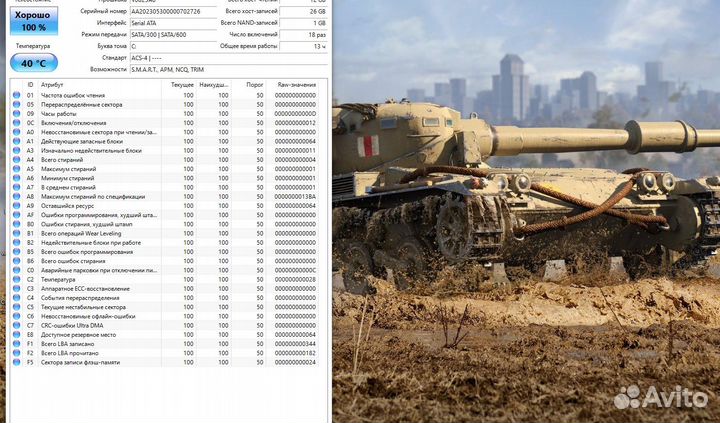Click the status dot for Оставшийся ресурс
Screen dimensions: 720x423
pyautogui.click(x=17, y=205)
